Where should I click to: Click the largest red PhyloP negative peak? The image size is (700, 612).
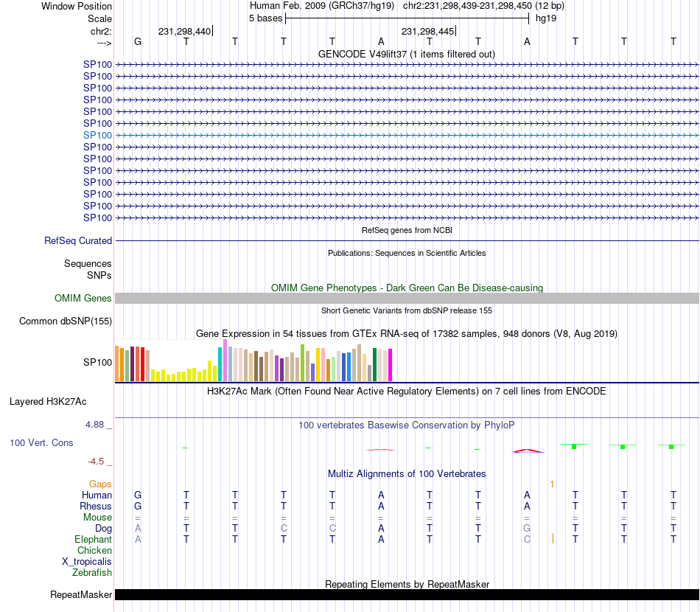click(528, 451)
